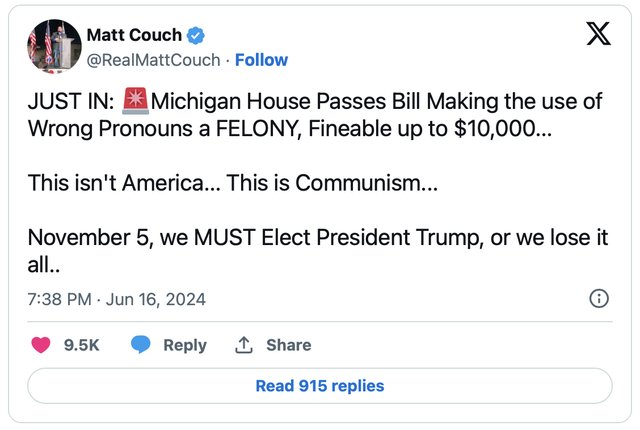Click the red siren emoji in tweet
Viewport: 640px width, 430px height.
136,100
